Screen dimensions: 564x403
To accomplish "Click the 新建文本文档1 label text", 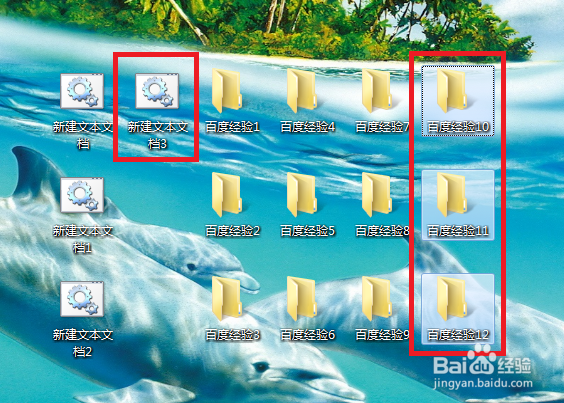I will (x=83, y=239).
